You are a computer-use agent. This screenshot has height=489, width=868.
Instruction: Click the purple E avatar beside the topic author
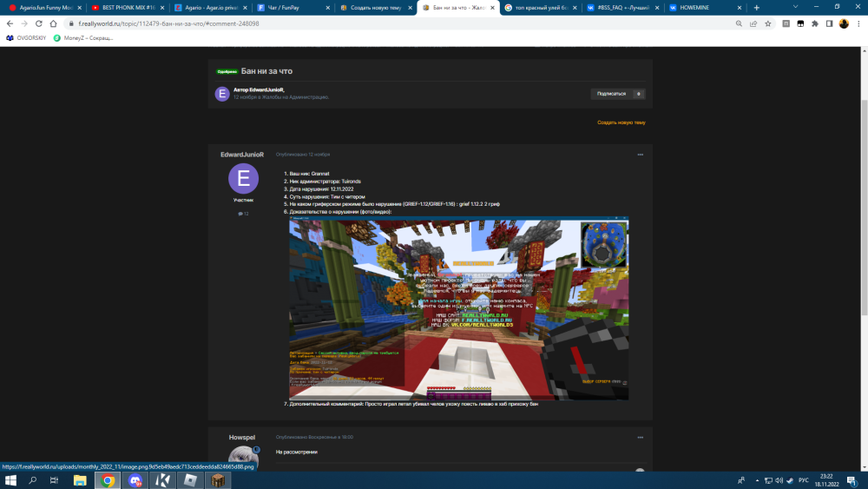coord(222,94)
